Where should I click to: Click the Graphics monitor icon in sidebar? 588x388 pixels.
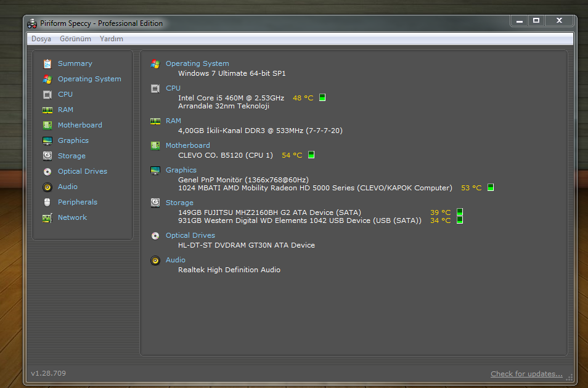click(x=47, y=140)
